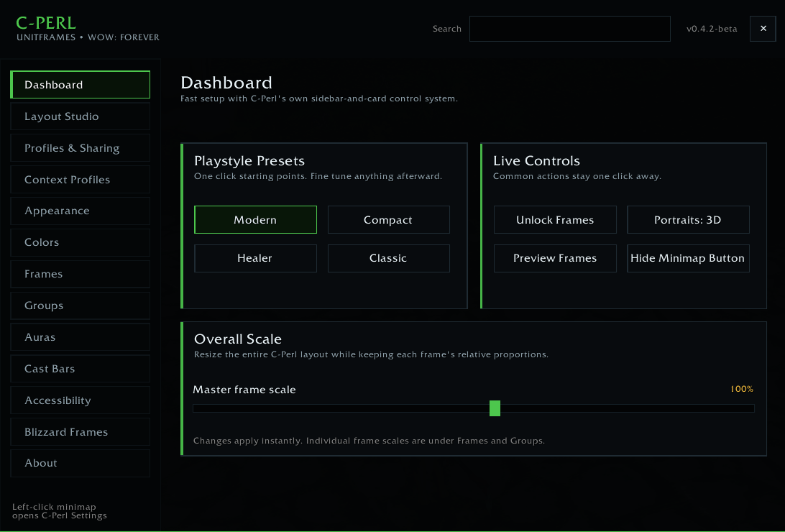Toggle Hide Minimap Button
This screenshot has height=532, width=785.
coord(689,258)
